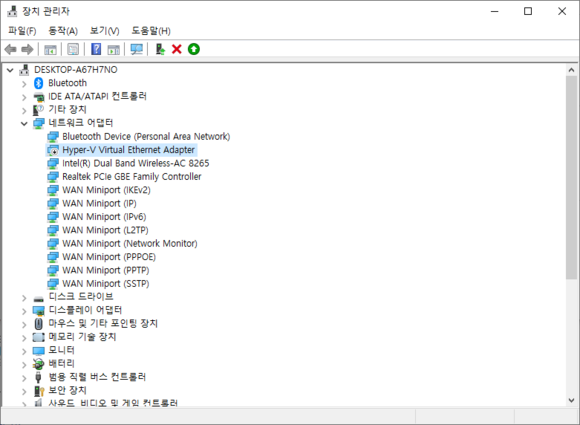
Task: Expand the 배터리 category
Action: tap(24, 365)
